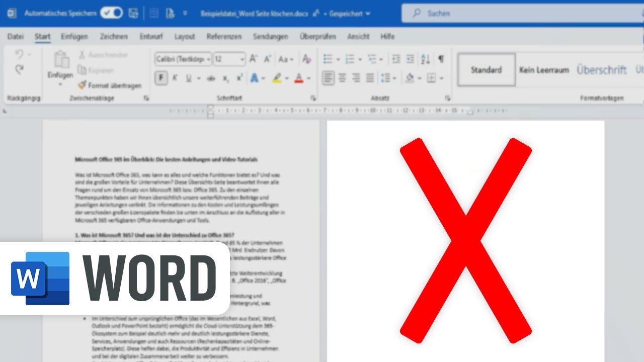This screenshot has width=644, height=362.
Task: Switch to the Einfügen ribbon tab
Action: click(74, 36)
